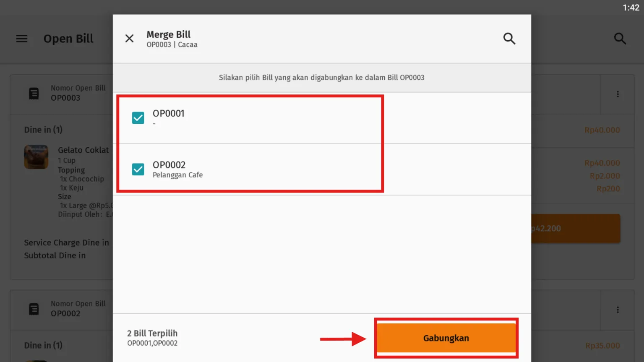Uncheck the OP0001 bill checkbox
644x362 pixels.
(x=138, y=118)
